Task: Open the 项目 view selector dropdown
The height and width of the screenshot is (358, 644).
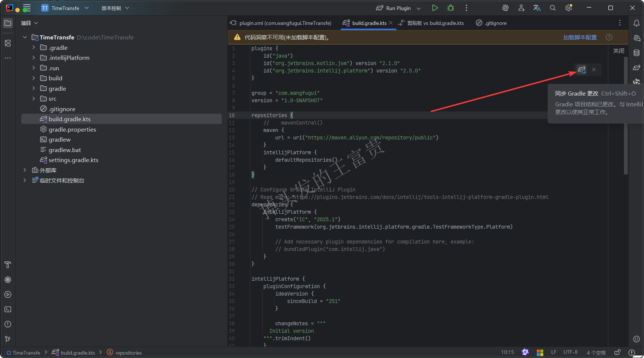Action: click(x=30, y=23)
